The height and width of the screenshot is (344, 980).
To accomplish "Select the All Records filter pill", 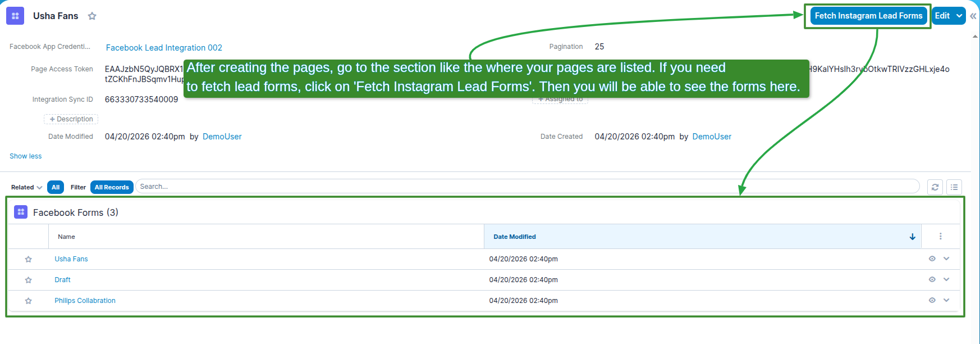I will coord(112,187).
